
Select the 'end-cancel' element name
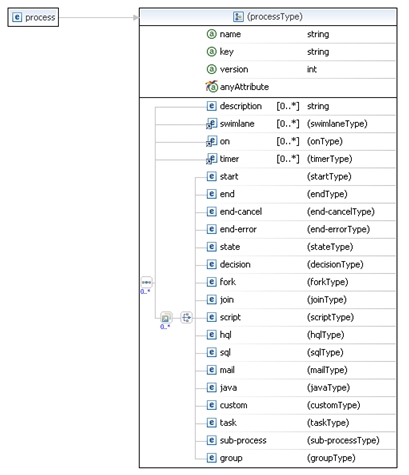tap(241, 212)
